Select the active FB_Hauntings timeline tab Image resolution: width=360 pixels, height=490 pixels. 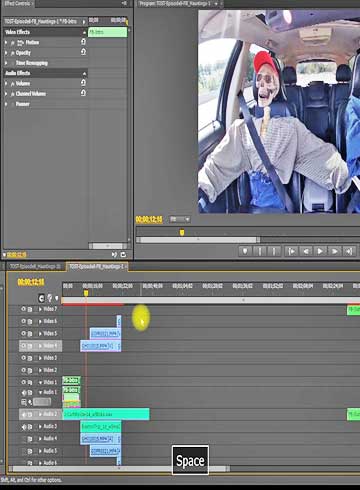(x=96, y=266)
